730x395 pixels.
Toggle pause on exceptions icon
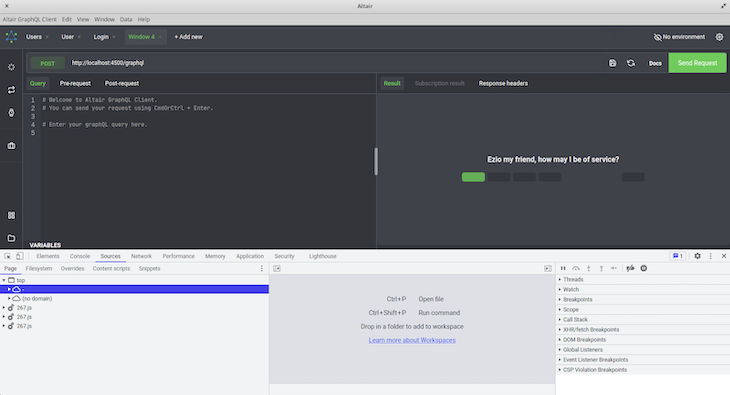(x=644, y=269)
